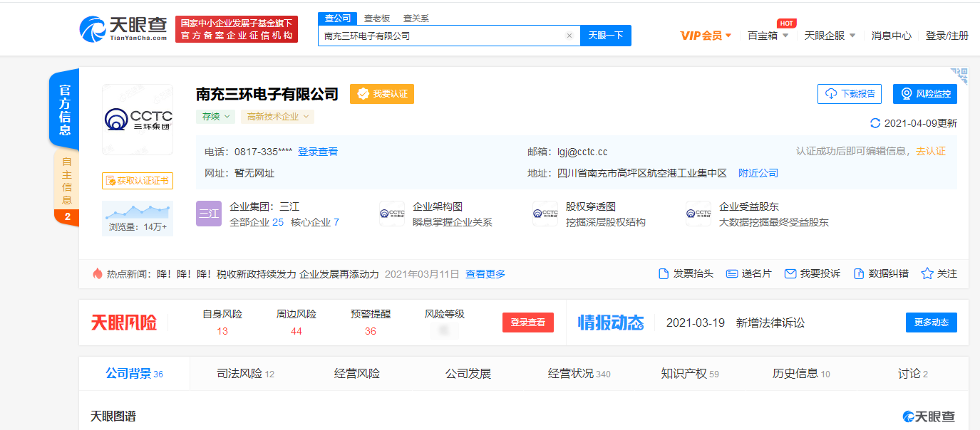This screenshot has width=980, height=430.
Task: Open the hot news headline about 税收新政
Action: click(x=268, y=274)
